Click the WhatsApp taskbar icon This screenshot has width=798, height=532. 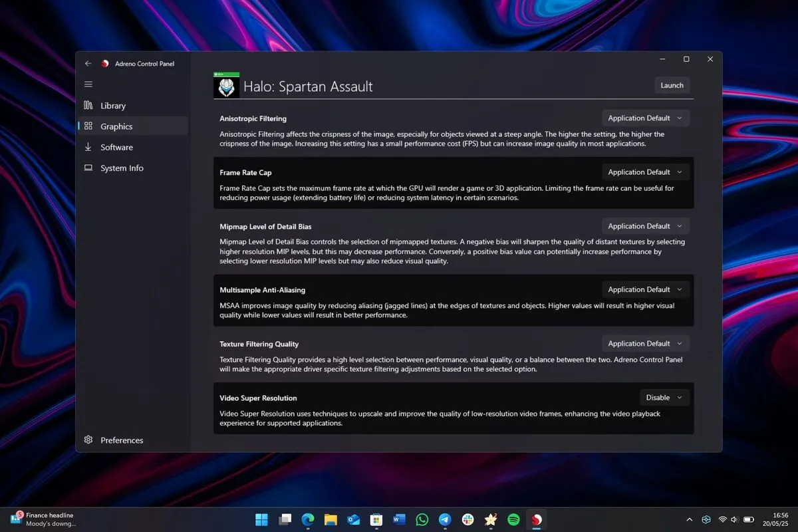(x=422, y=520)
